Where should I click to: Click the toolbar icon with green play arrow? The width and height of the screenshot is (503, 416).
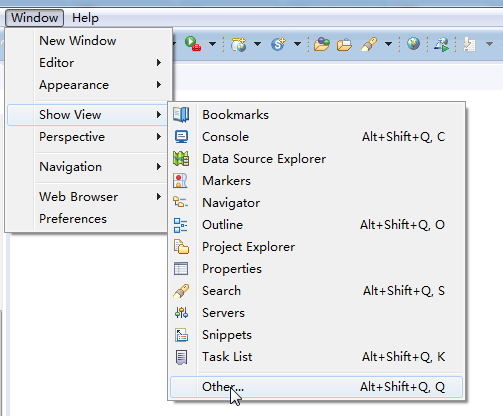[x=441, y=44]
